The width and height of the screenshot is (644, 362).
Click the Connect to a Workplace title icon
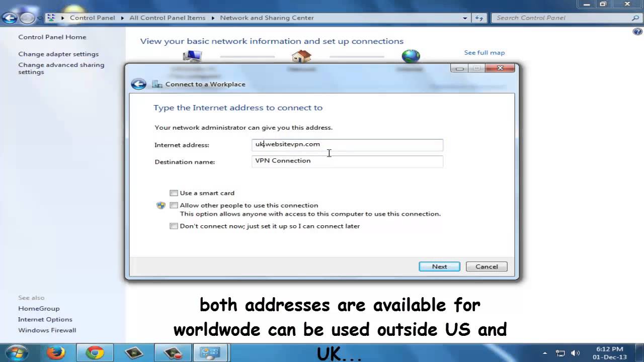point(157,84)
